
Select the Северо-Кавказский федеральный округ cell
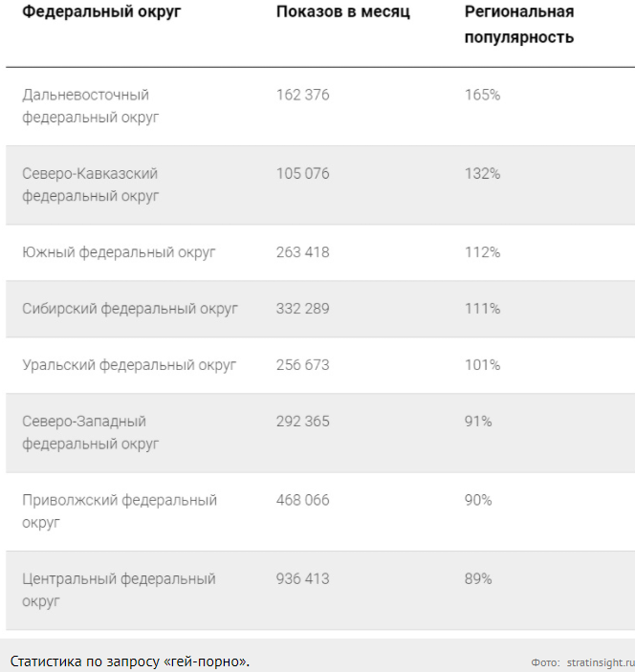91,184
